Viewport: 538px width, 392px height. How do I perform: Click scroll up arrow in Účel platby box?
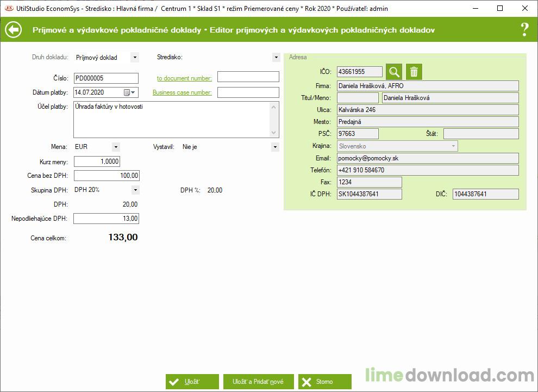274,107
